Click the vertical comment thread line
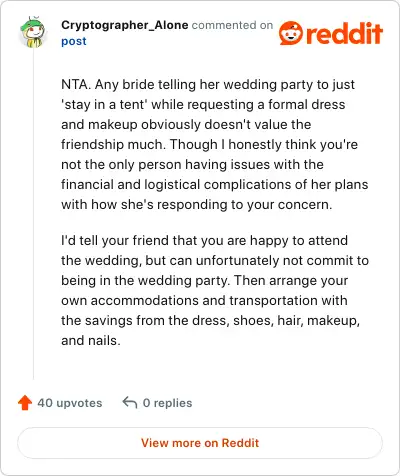The width and height of the screenshot is (400, 476). tap(33, 213)
